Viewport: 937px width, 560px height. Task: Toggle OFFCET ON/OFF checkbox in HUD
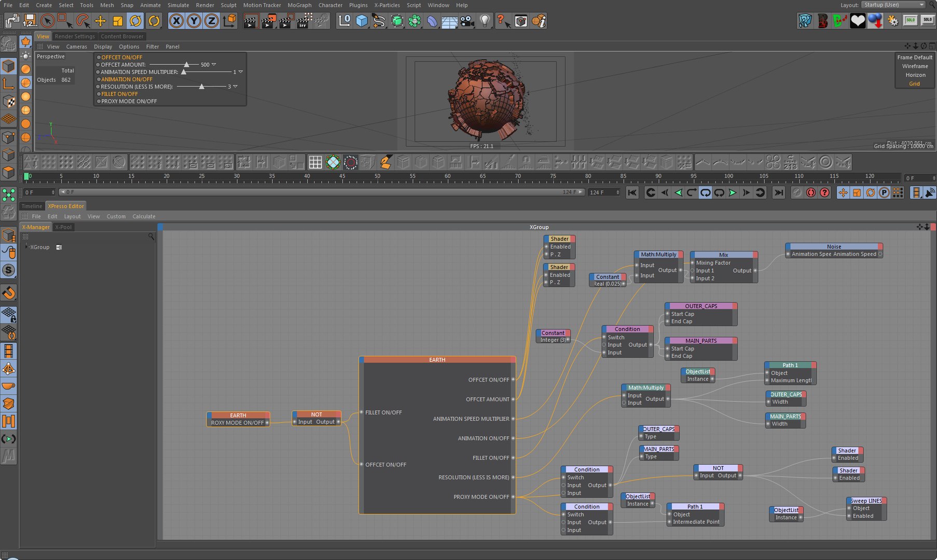tap(98, 58)
